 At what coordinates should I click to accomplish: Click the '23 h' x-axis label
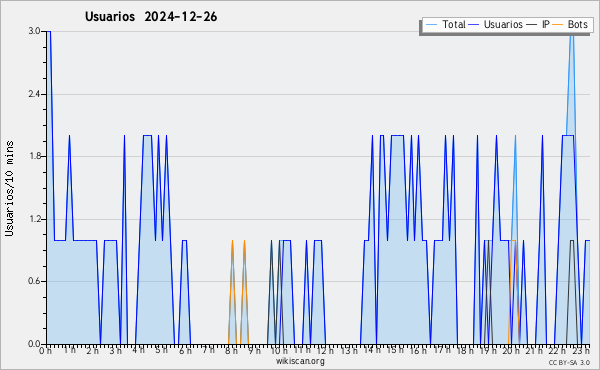coord(581,350)
